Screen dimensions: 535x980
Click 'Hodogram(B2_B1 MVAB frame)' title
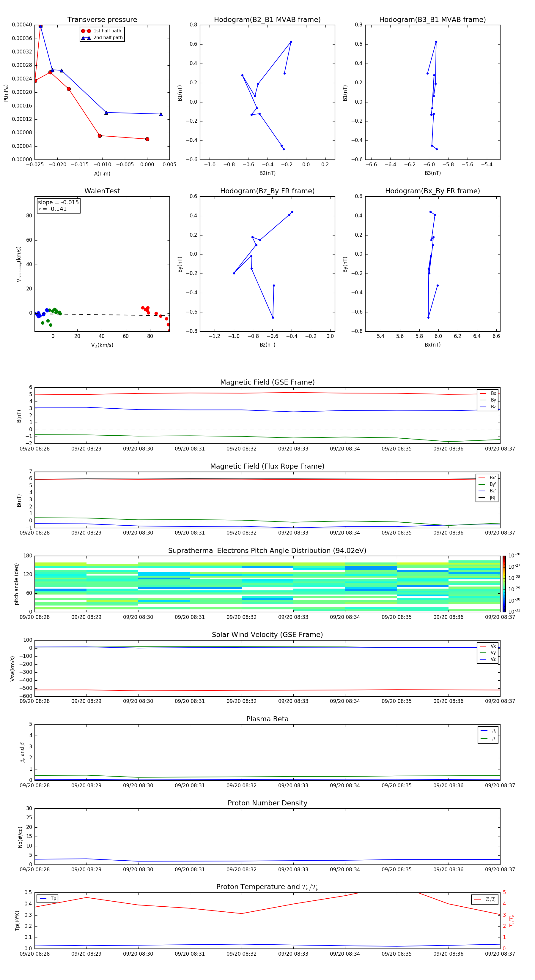pos(267,20)
